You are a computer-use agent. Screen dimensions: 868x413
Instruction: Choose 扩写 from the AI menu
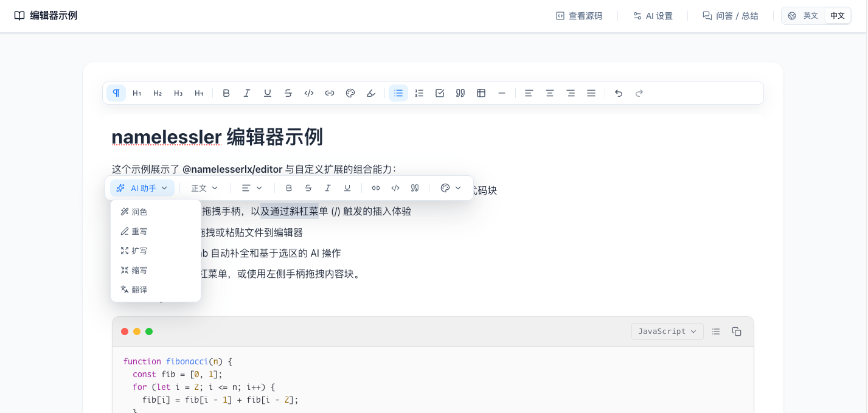tap(156, 251)
